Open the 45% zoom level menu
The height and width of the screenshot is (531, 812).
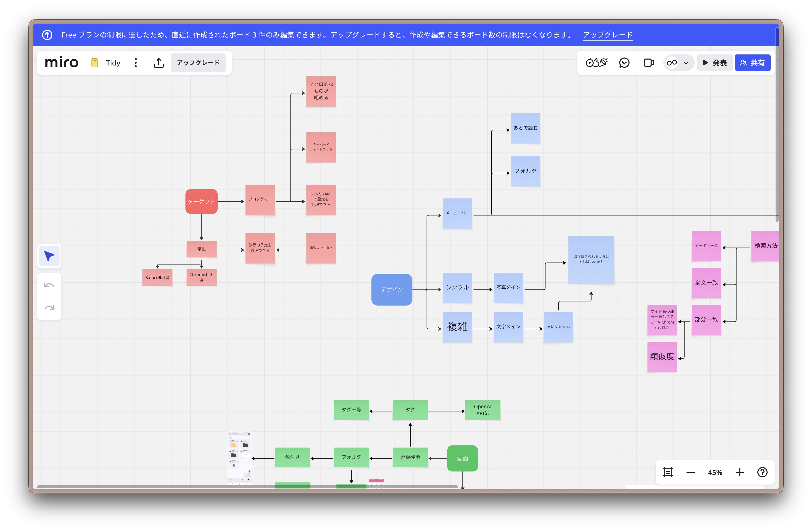click(x=715, y=472)
